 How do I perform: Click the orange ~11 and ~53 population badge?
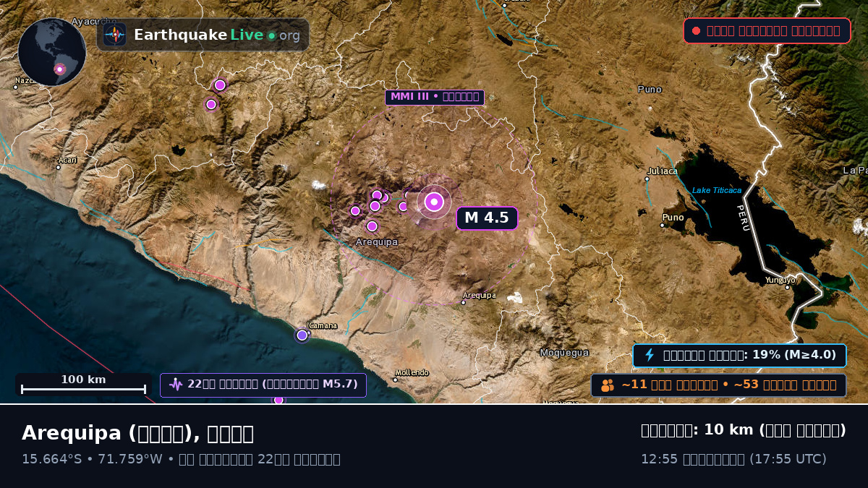pyautogui.click(x=718, y=385)
